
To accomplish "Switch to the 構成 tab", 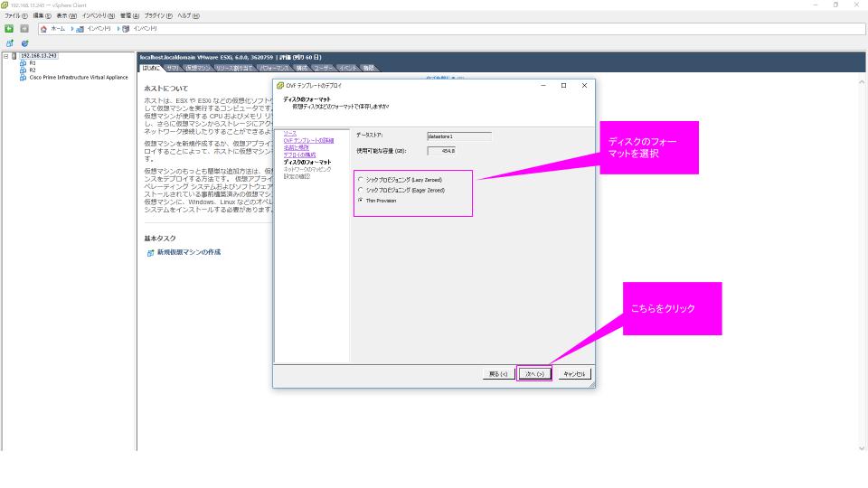I will [x=302, y=68].
